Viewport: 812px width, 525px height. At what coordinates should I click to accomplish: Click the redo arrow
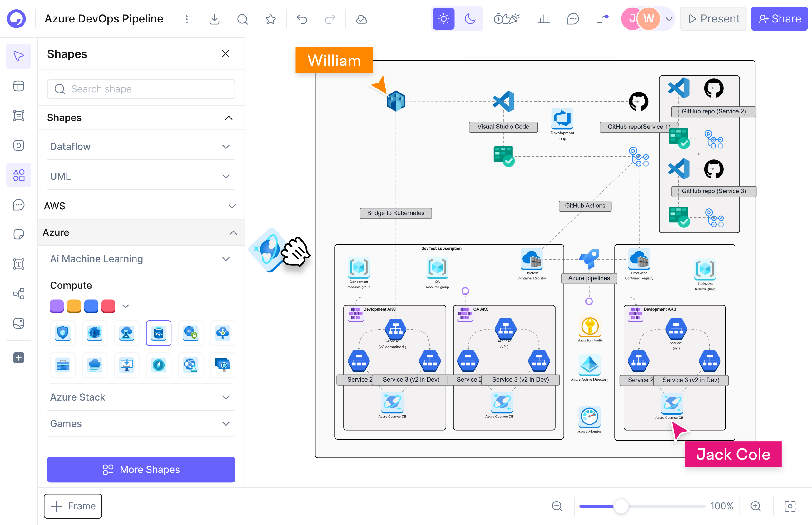click(x=330, y=19)
